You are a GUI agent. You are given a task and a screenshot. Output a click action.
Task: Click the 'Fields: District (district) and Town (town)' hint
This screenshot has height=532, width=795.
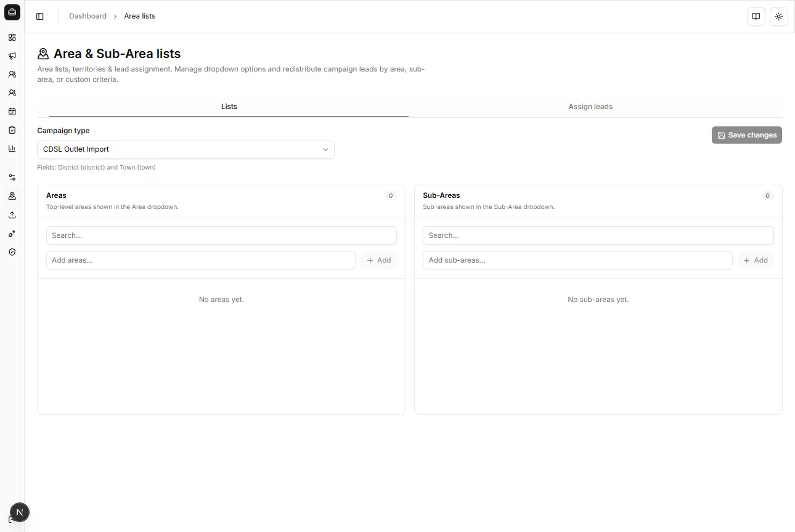coord(96,167)
